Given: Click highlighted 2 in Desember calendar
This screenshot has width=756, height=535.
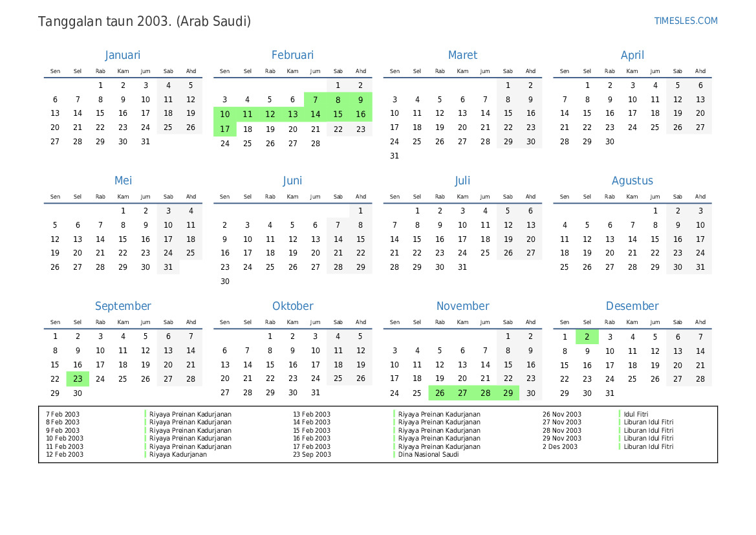Looking at the screenshot, I should pyautogui.click(x=587, y=337).
